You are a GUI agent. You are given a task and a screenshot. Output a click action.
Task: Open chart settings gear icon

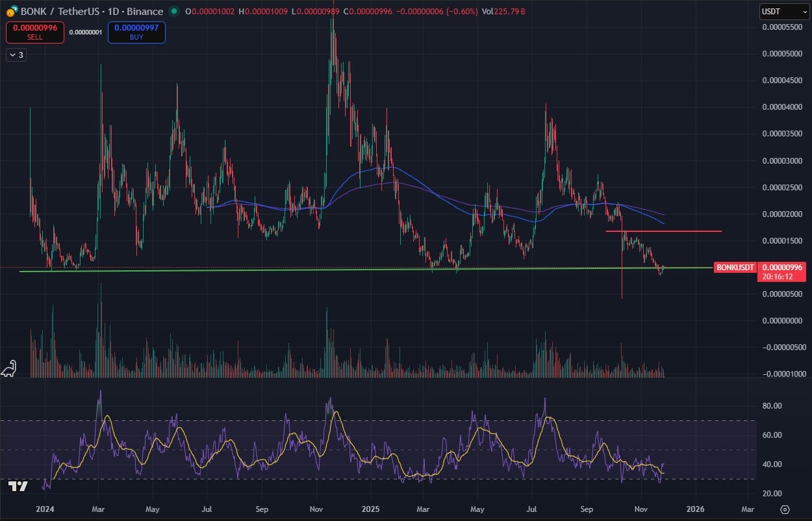(x=785, y=509)
